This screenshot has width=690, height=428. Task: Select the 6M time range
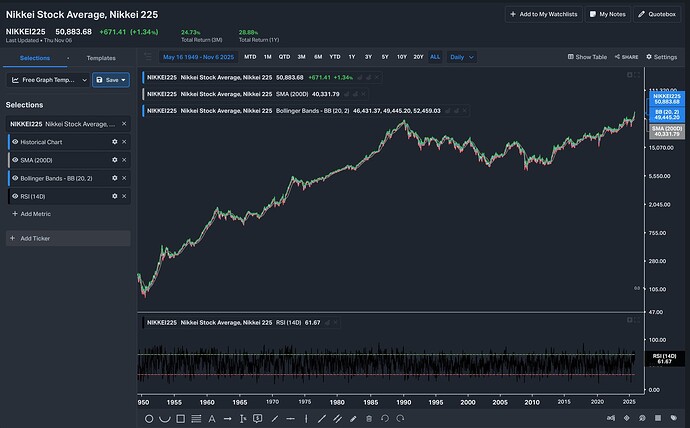pyautogui.click(x=318, y=57)
